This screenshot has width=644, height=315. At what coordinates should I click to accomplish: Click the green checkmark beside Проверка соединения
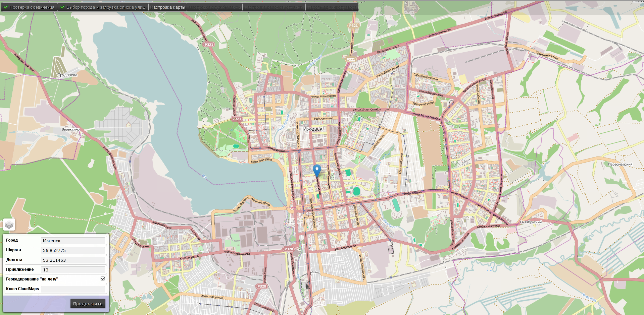(5, 7)
